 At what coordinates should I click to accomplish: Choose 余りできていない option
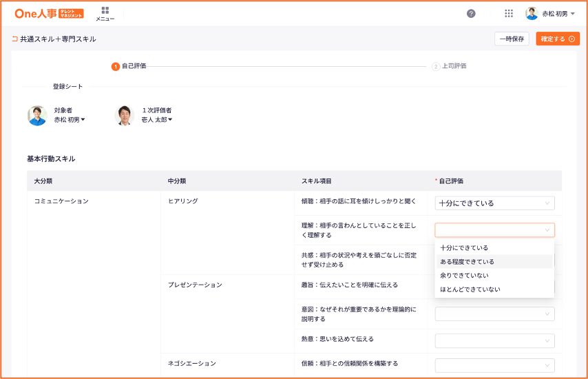(494, 276)
